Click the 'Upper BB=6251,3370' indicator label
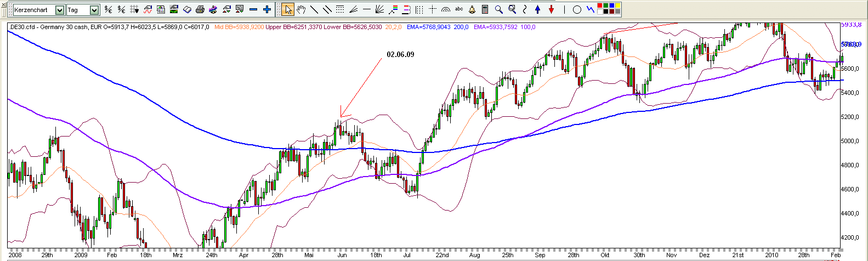This screenshot has width=868, height=261. 294,27
